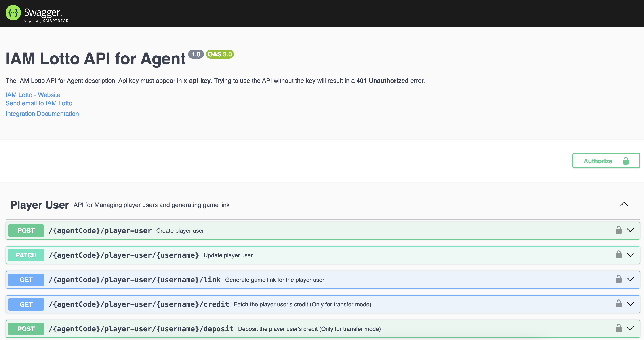The height and width of the screenshot is (340, 644).
Task: Open IAM Lotto - Website link
Action: point(33,95)
